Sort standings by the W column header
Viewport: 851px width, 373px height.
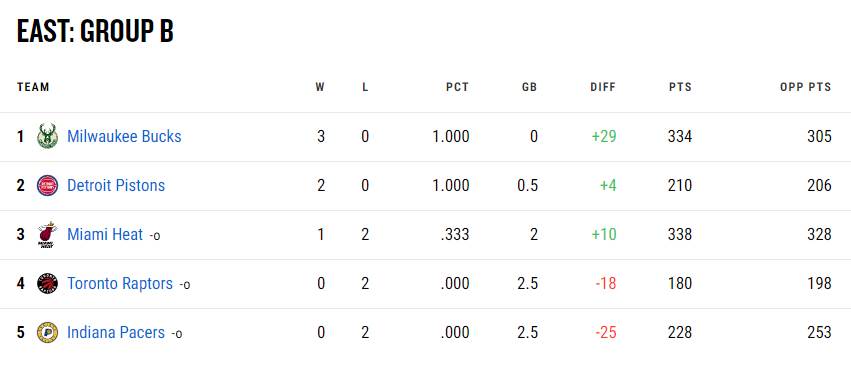[x=320, y=87]
